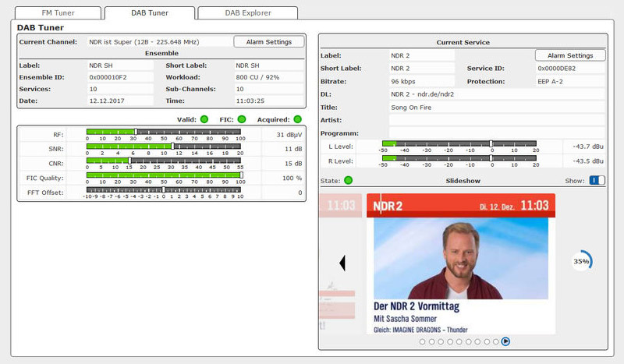Select the fifth slideshow pagination dot
This screenshot has width=624, height=364.
click(x=459, y=341)
